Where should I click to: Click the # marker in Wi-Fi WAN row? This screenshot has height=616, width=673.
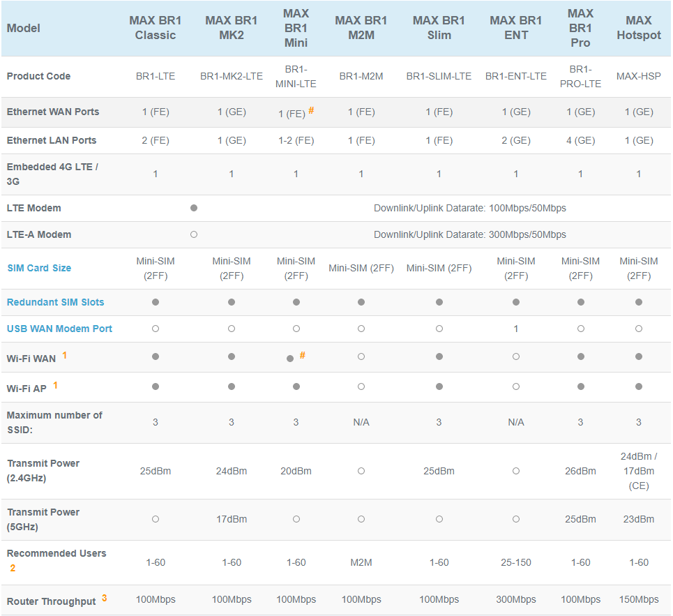(x=303, y=355)
